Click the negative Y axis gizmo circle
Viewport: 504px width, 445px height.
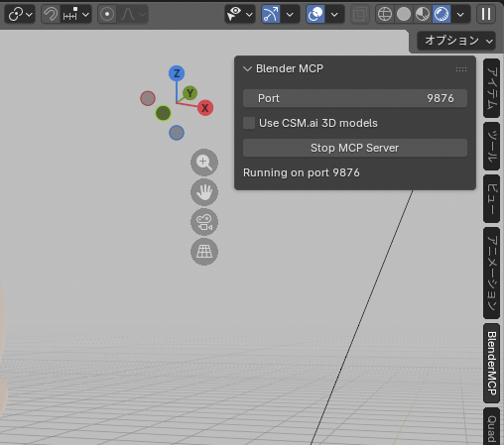click(x=163, y=113)
